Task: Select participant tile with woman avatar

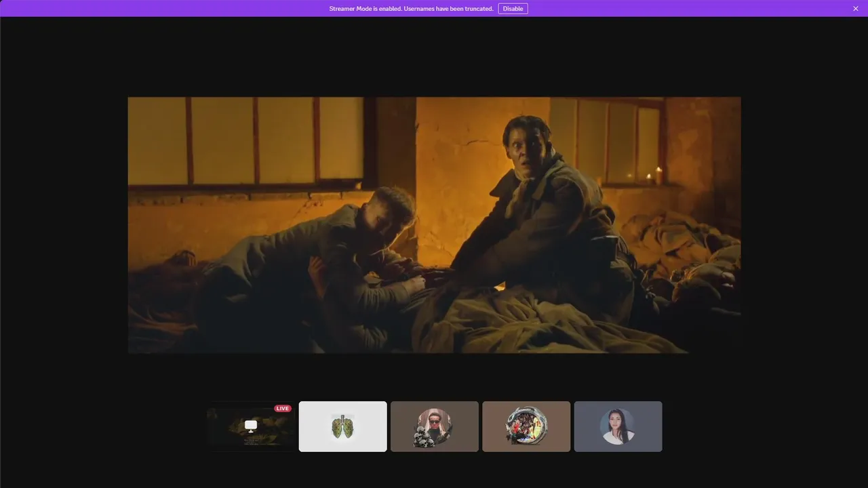Action: pos(618,426)
